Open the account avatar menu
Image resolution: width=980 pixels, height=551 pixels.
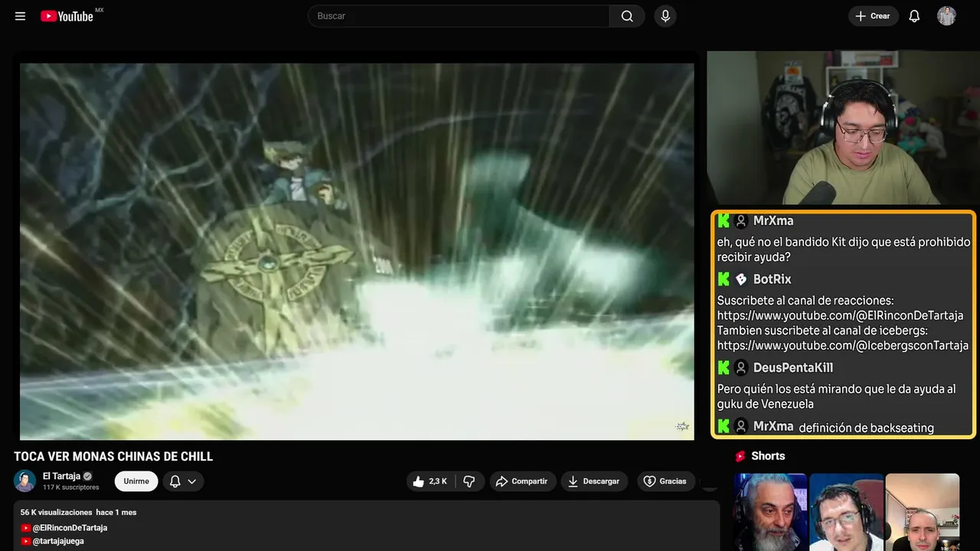(946, 16)
